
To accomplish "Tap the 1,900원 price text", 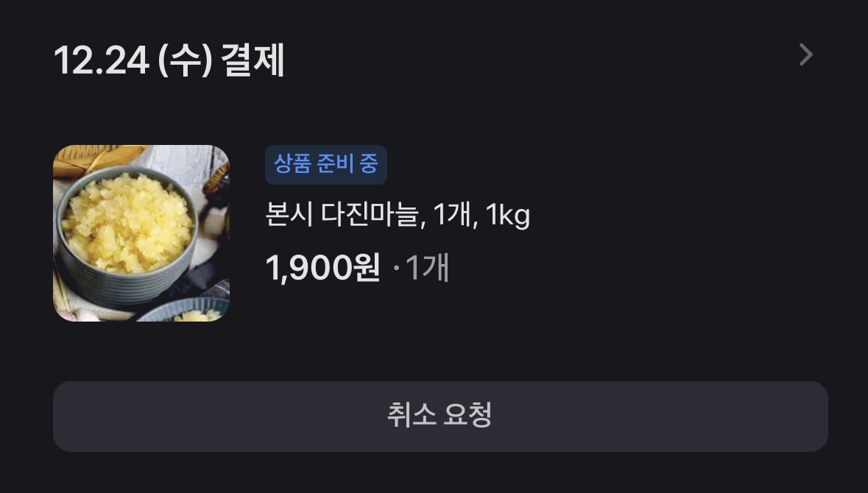I will tap(322, 268).
